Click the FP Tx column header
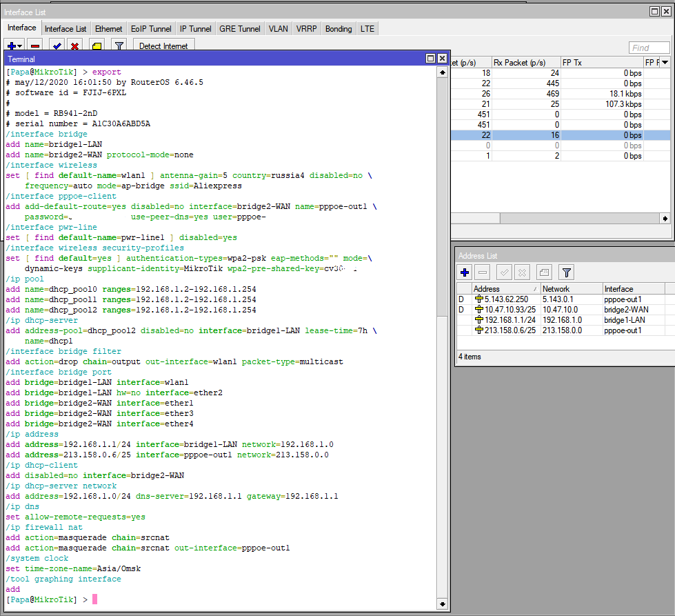675x616 pixels. (601, 63)
